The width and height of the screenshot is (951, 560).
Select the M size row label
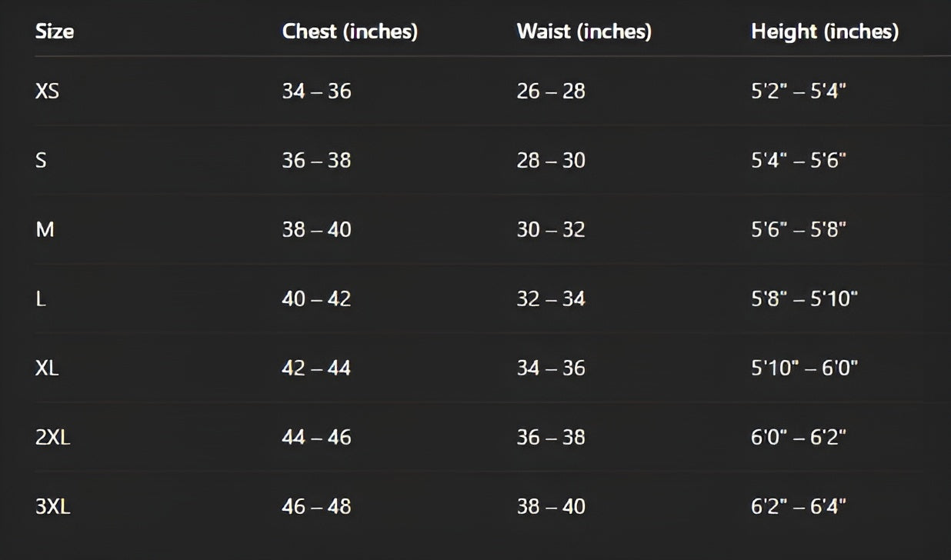[x=45, y=229]
